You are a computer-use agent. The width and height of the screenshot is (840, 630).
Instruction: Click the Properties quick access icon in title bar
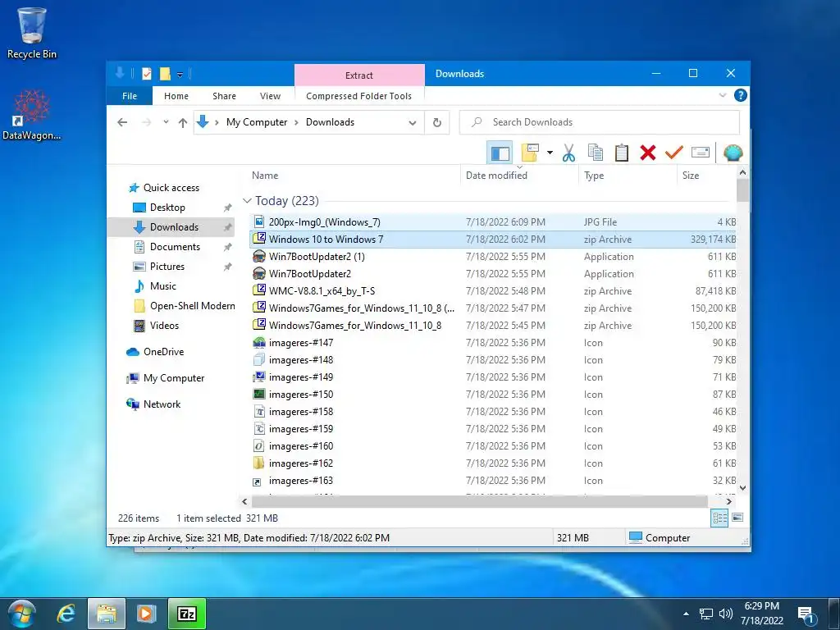[x=146, y=74]
